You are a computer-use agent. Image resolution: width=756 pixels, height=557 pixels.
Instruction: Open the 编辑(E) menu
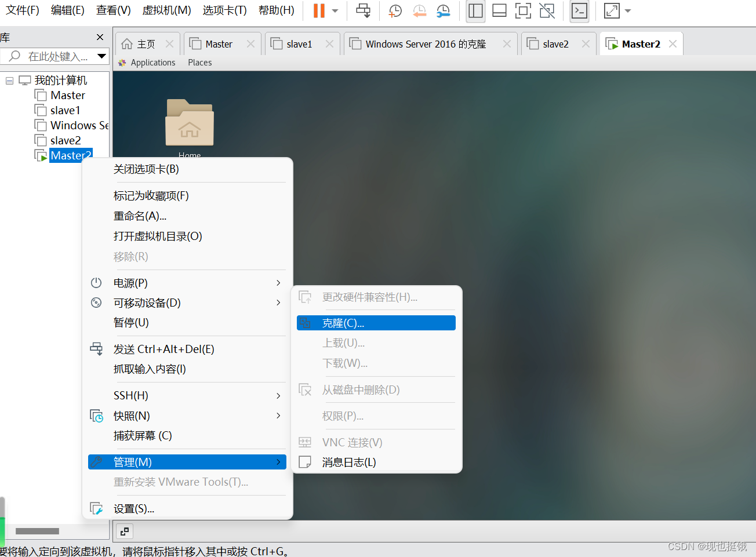pyautogui.click(x=67, y=10)
